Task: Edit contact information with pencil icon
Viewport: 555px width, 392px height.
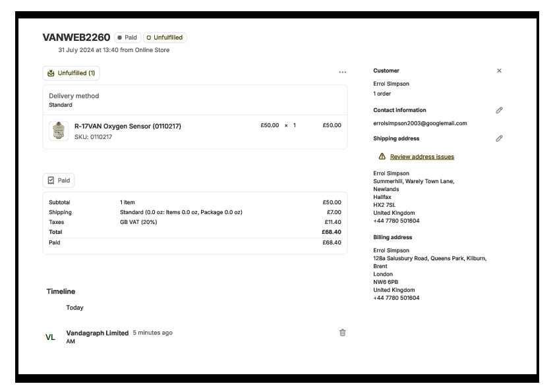Action: point(499,110)
